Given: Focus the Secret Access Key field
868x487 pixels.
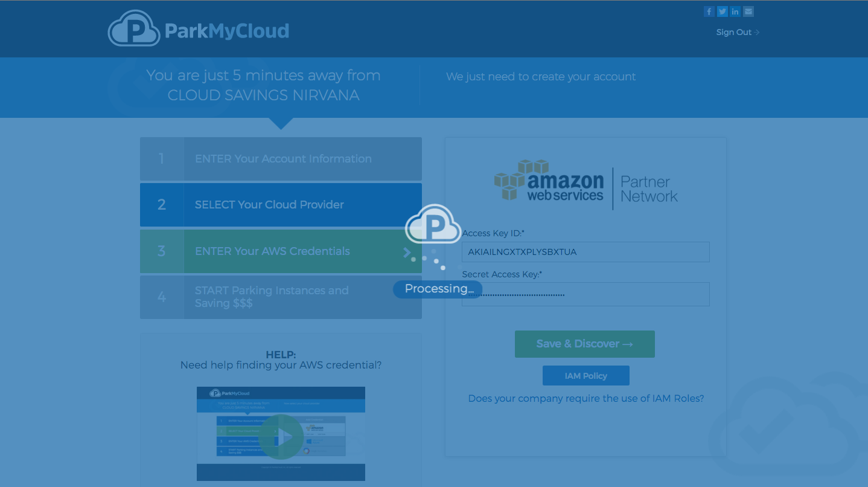Looking at the screenshot, I should point(585,294).
